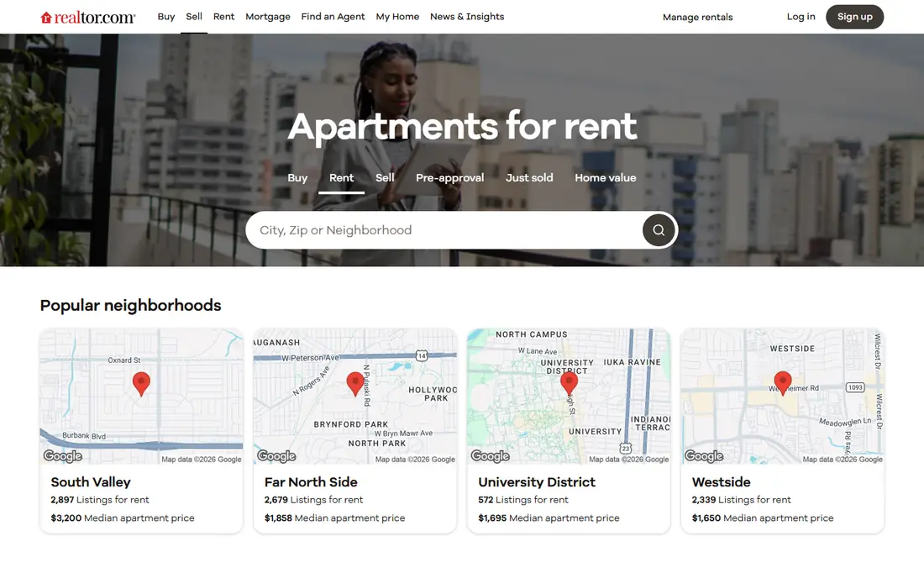Switch to the Buy search tab
Image resolution: width=924 pixels, height=578 pixels.
point(297,178)
